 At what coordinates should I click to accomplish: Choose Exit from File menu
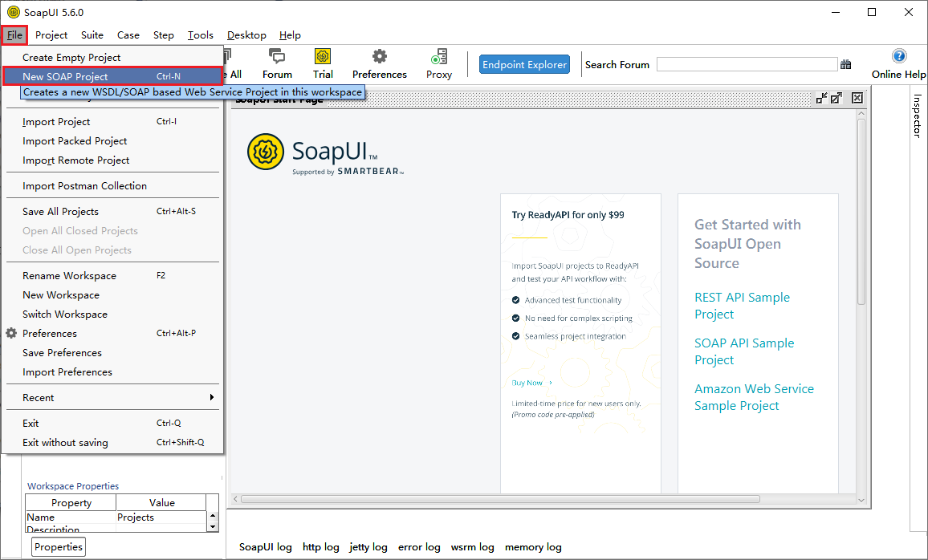[x=112, y=424]
